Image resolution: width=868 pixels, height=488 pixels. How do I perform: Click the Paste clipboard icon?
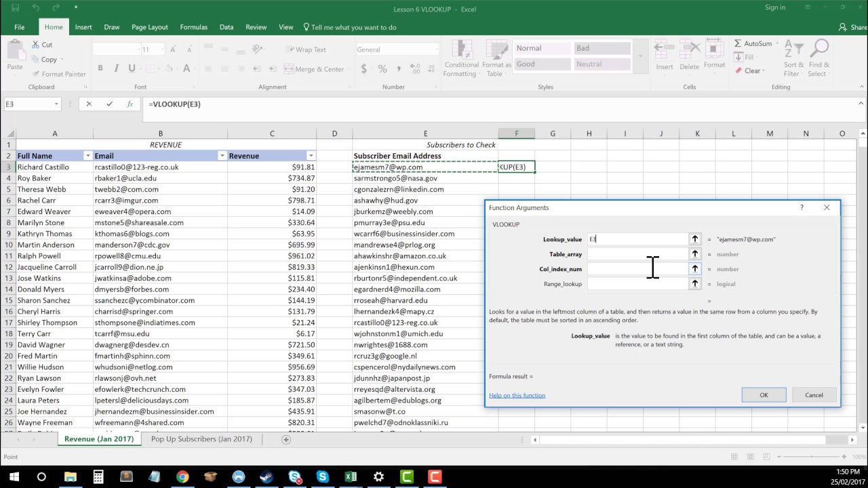[x=14, y=51]
